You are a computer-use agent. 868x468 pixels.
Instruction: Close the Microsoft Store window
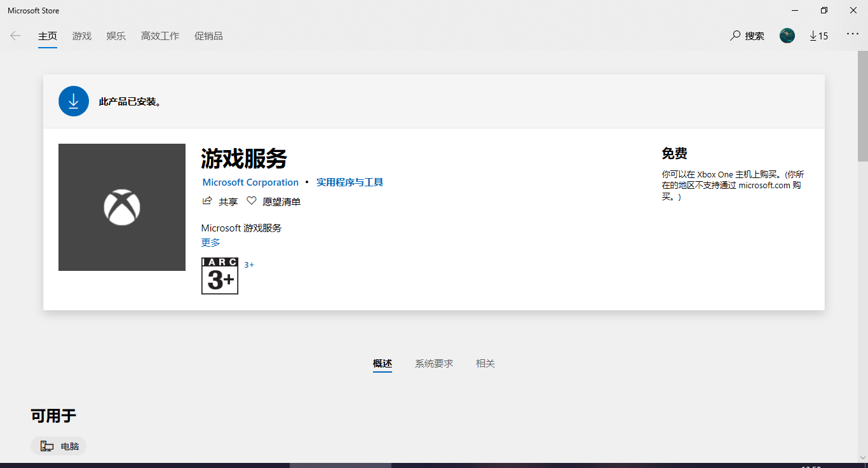click(853, 10)
